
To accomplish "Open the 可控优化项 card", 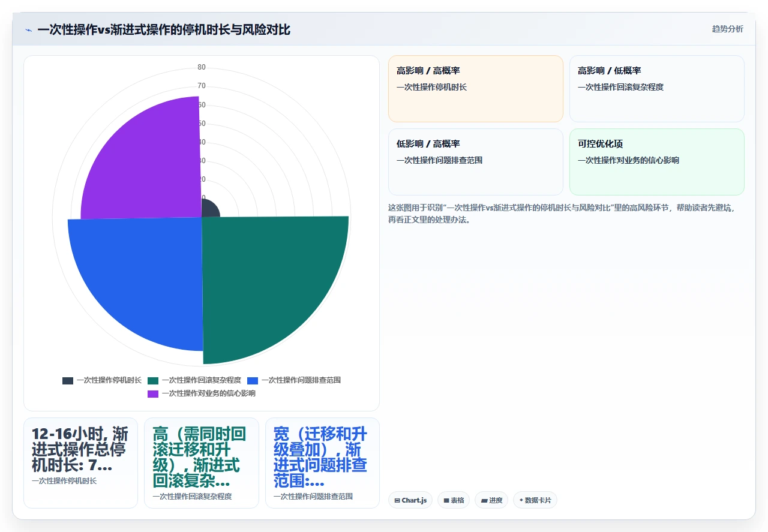I will tap(657, 162).
